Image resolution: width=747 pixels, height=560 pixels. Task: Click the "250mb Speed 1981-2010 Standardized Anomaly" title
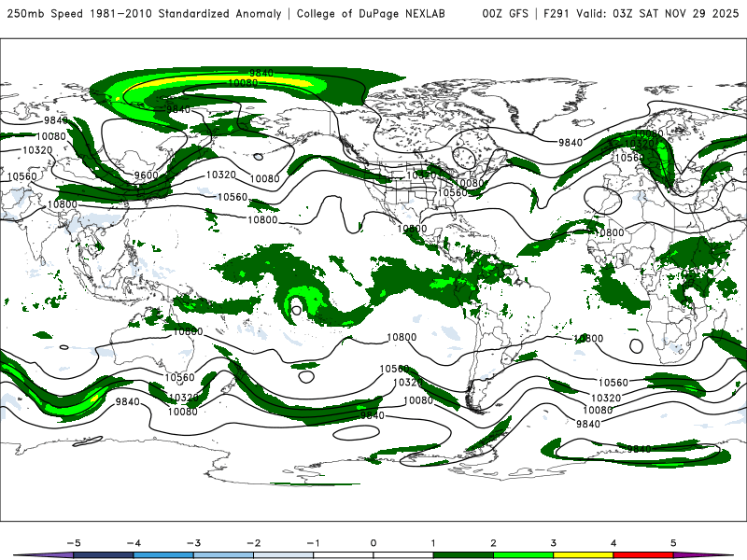click(144, 14)
